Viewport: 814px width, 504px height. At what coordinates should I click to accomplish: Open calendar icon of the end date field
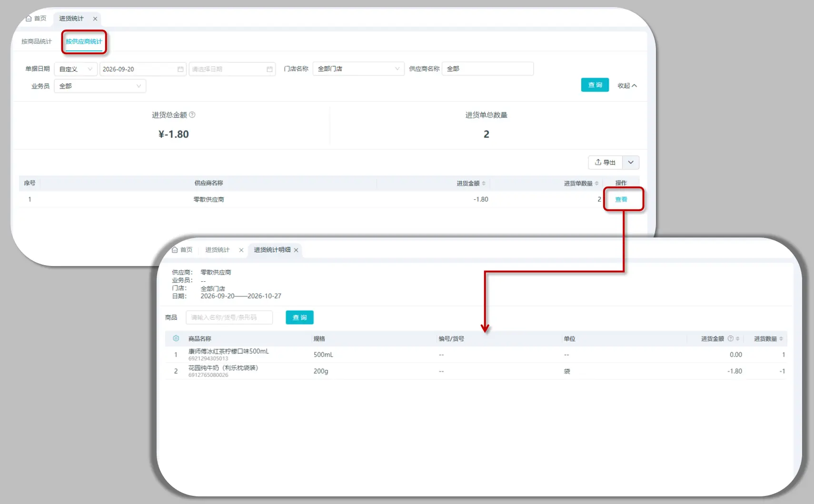pyautogui.click(x=269, y=69)
